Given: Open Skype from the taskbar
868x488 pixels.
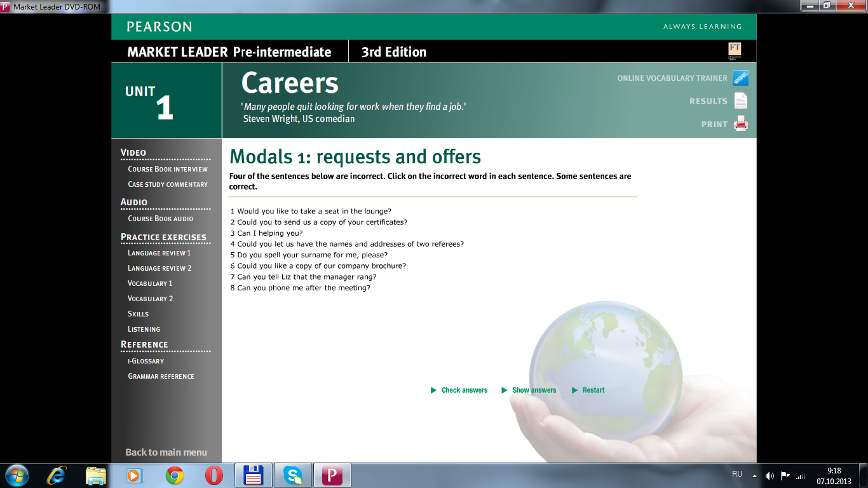Looking at the screenshot, I should click(x=293, y=475).
